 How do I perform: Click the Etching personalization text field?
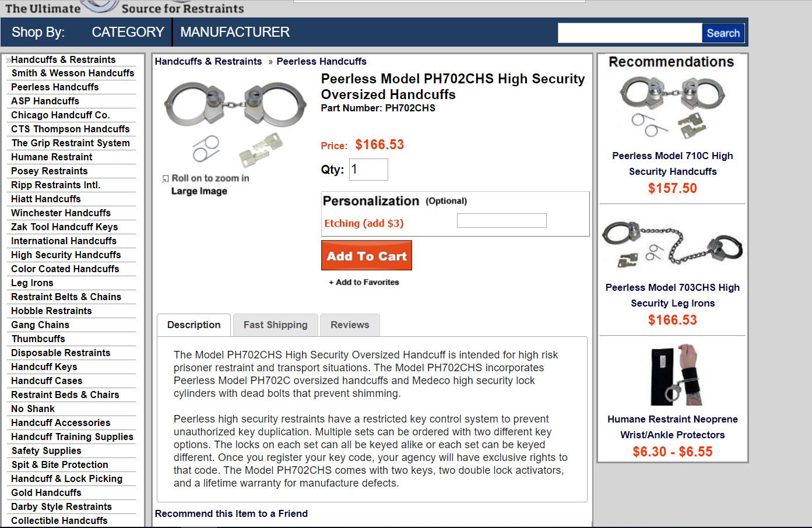tap(501, 221)
